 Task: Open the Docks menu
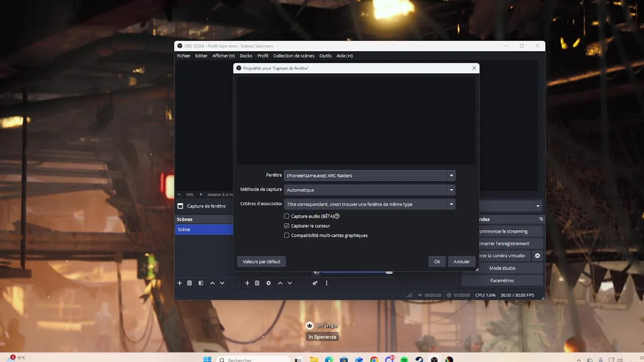246,56
